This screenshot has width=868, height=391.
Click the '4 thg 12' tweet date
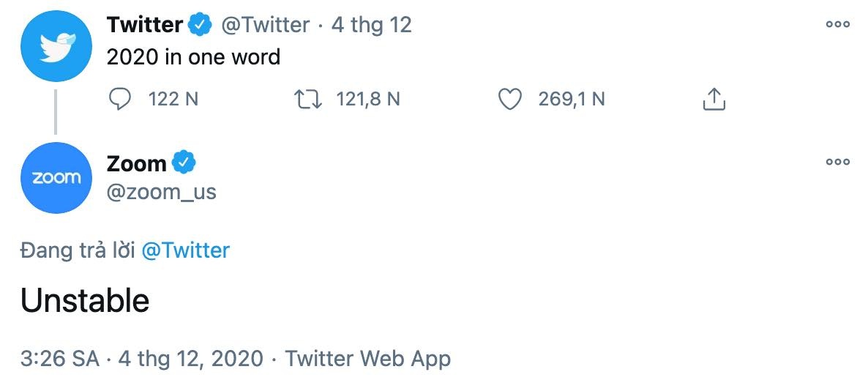click(x=371, y=25)
